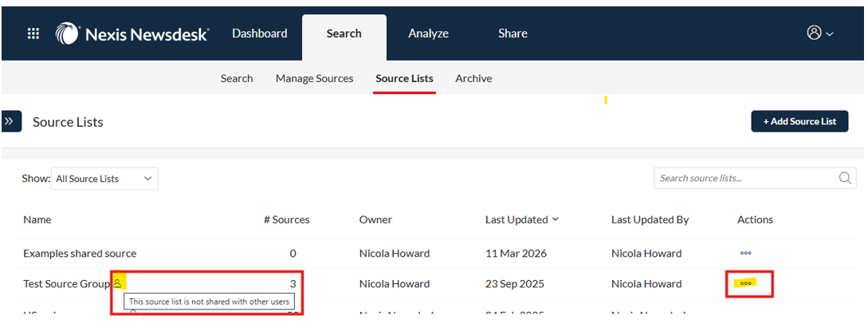Open the Show All Source Lists dropdown
Screen dimensions: 868x331
coord(104,179)
